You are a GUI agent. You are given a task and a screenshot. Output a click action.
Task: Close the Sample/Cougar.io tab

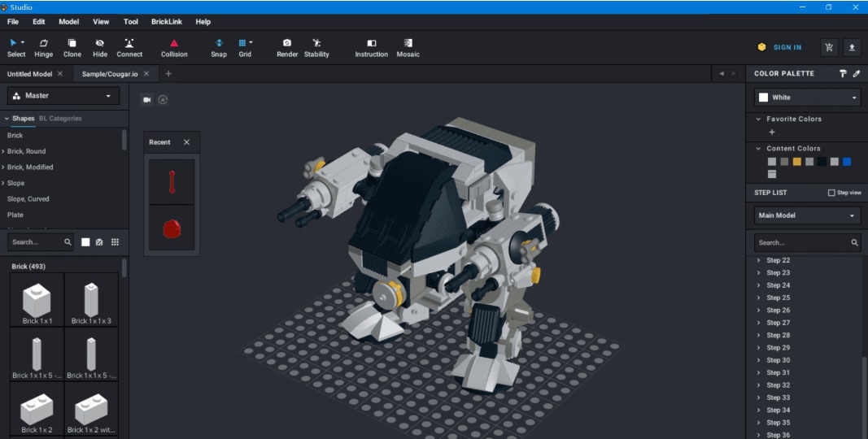146,73
